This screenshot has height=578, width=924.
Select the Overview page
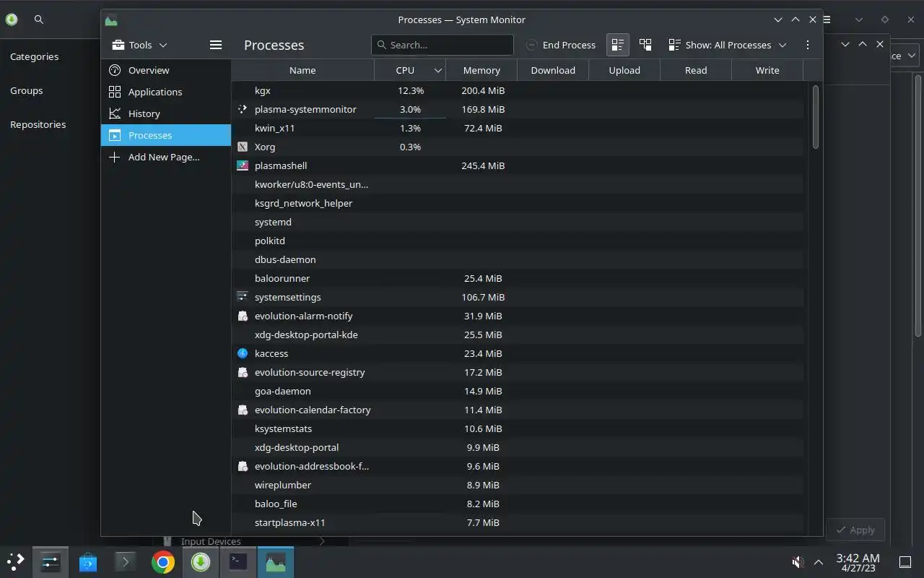[166, 70]
